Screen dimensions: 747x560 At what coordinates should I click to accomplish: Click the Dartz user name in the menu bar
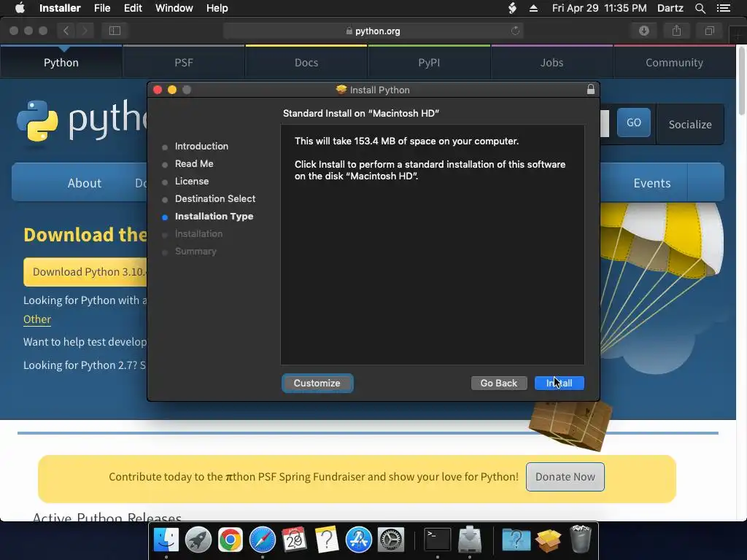coord(670,8)
